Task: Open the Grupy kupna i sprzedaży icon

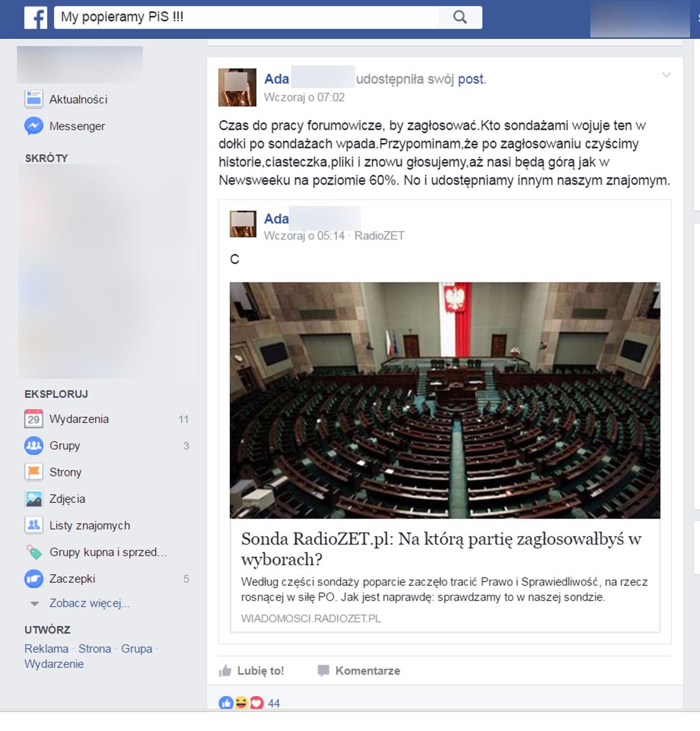Action: (x=34, y=552)
